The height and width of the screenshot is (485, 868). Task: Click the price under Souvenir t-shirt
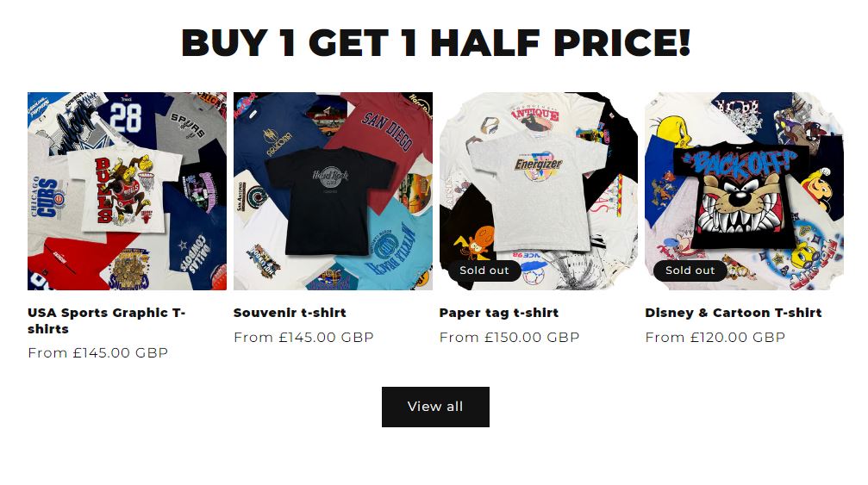[x=303, y=338]
